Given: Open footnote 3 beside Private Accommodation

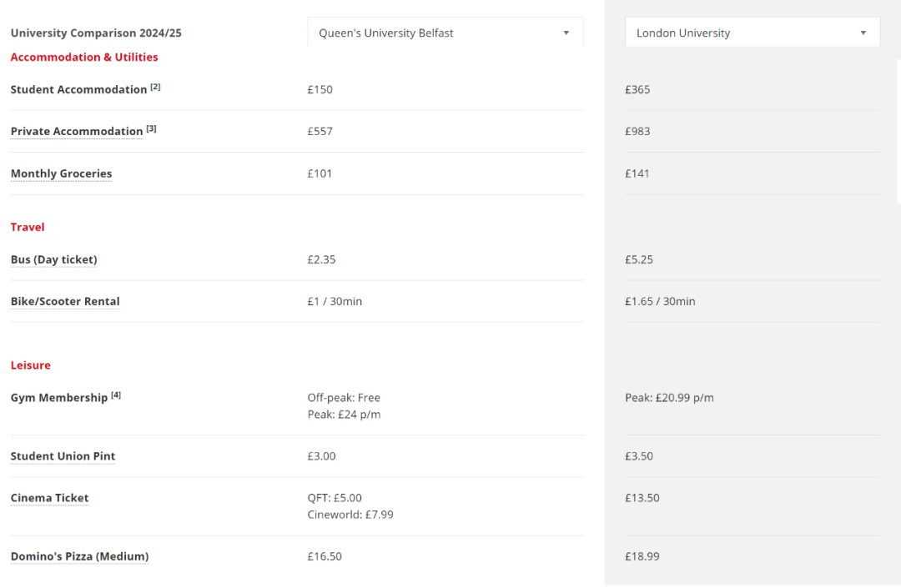Looking at the screenshot, I should tap(151, 128).
